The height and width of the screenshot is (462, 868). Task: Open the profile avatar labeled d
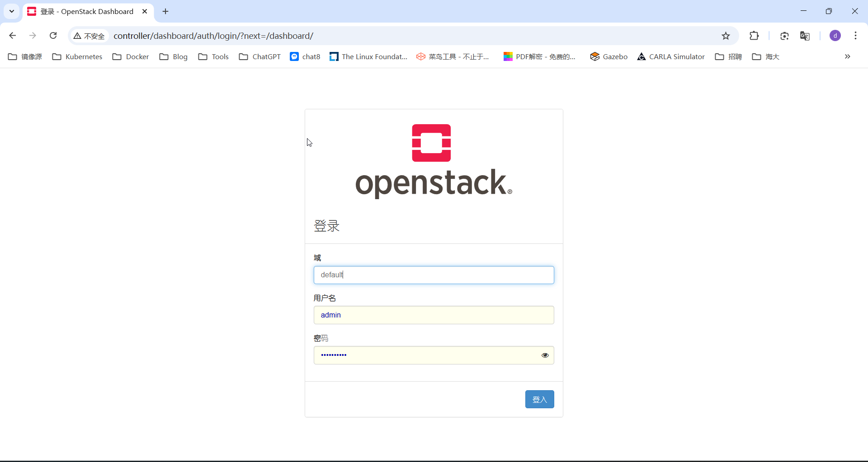[835, 36]
